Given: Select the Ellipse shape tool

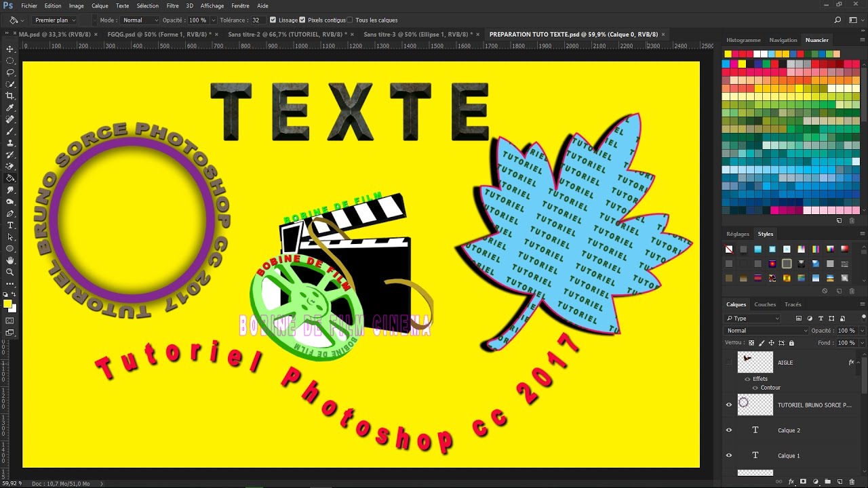Looking at the screenshot, I should (x=10, y=249).
